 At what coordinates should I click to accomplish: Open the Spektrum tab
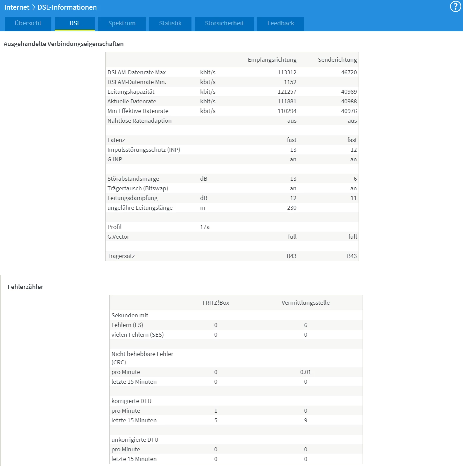pos(122,23)
